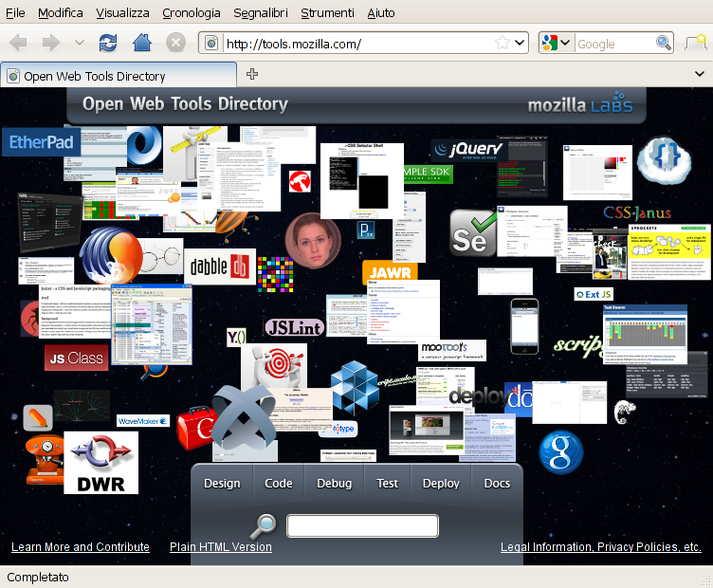713x588 pixels.
Task: Open the WaveMaker logo
Action: tap(143, 421)
